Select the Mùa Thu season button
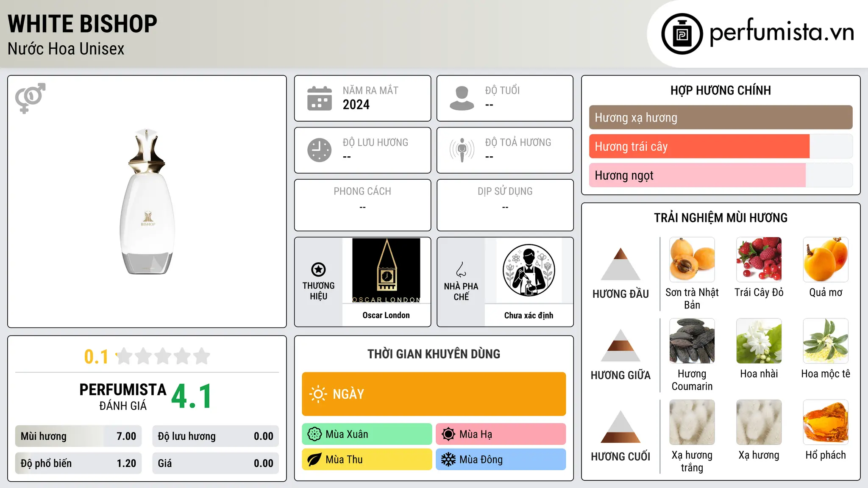 [367, 460]
